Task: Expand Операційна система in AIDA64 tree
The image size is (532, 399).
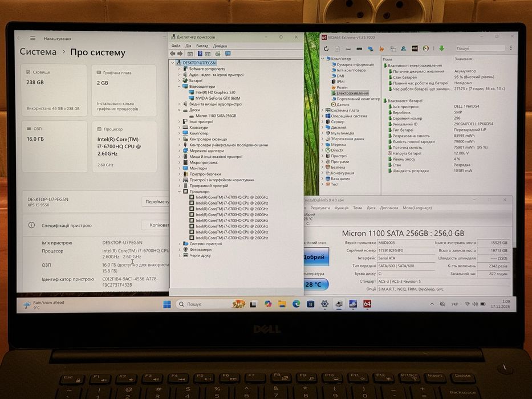Action: pyautogui.click(x=323, y=116)
